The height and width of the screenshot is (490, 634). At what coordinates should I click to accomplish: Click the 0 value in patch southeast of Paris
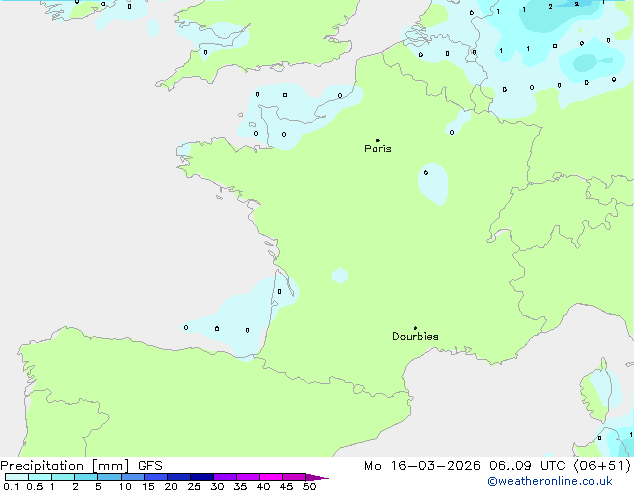tap(426, 173)
